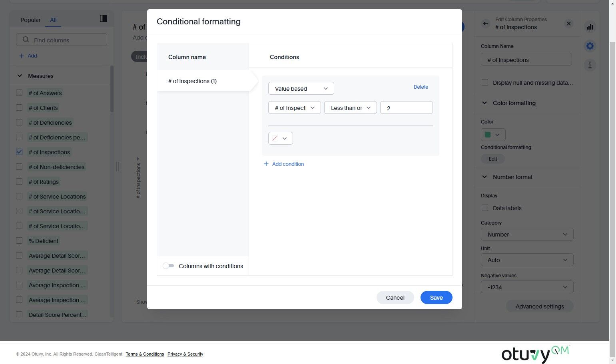Screen dimensions: 616x364
Task: Switch to the Popular tab
Action: (x=30, y=20)
